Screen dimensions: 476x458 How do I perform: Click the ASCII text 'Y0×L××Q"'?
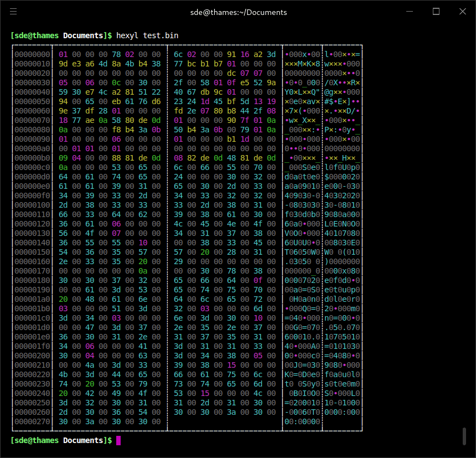point(302,92)
